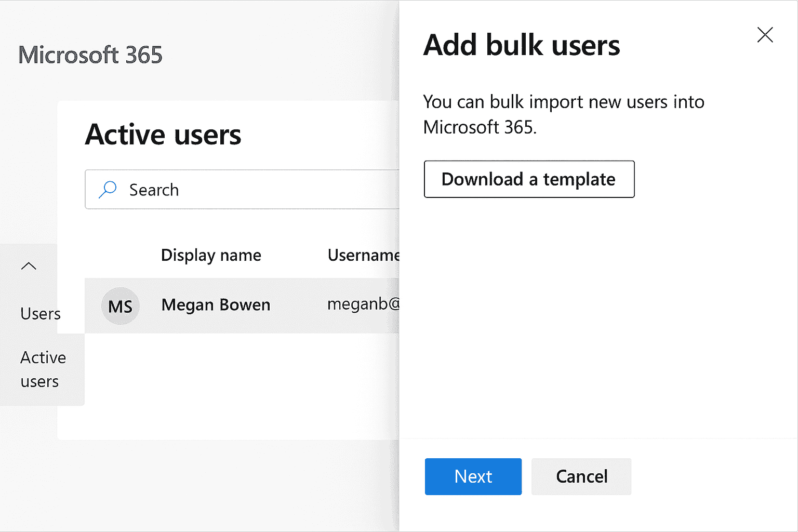Open the Users item in the sidebar
798x532 pixels.
coord(41,314)
